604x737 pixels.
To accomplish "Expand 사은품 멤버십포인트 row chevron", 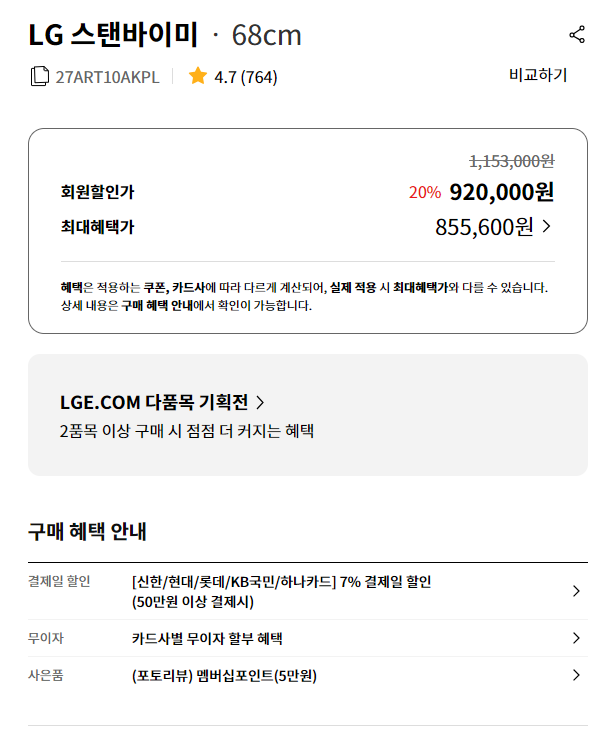I will 576,675.
